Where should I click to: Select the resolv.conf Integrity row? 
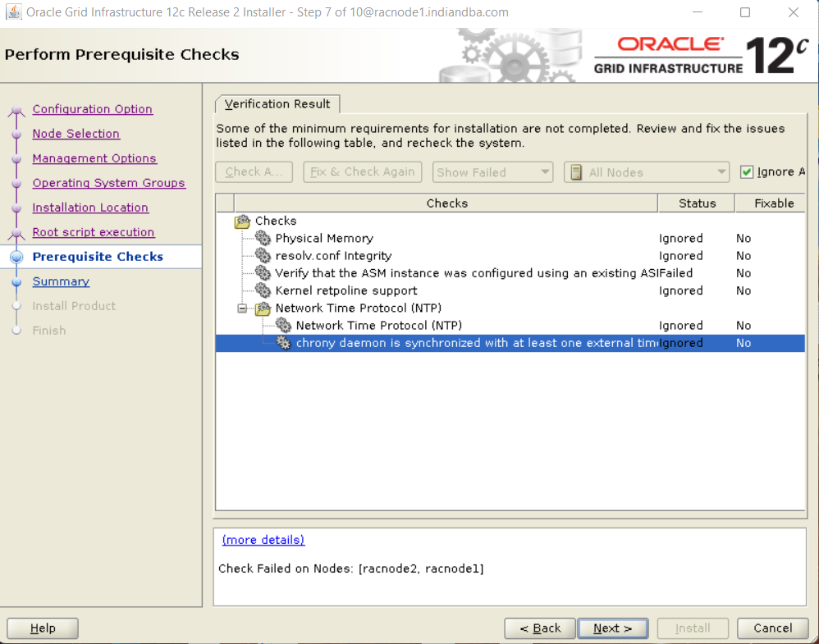(x=510, y=256)
